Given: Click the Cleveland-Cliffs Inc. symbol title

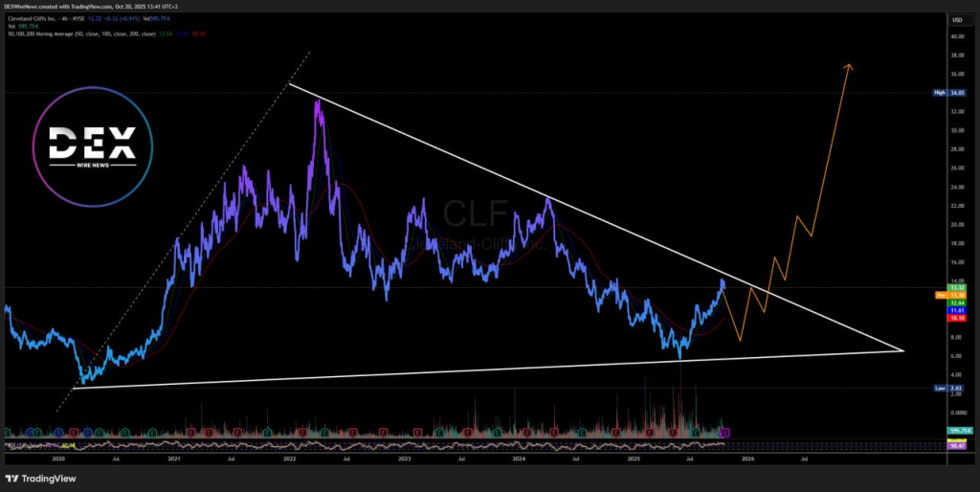Looking at the screenshot, I should [38, 19].
